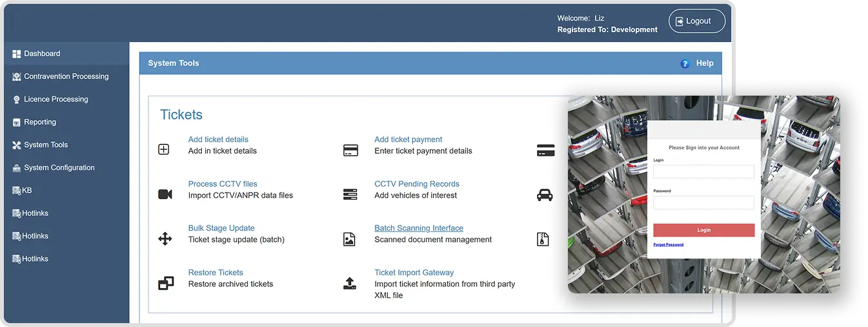Go to Reporting in the sidebar
Screen dimensions: 868x327
[40, 122]
